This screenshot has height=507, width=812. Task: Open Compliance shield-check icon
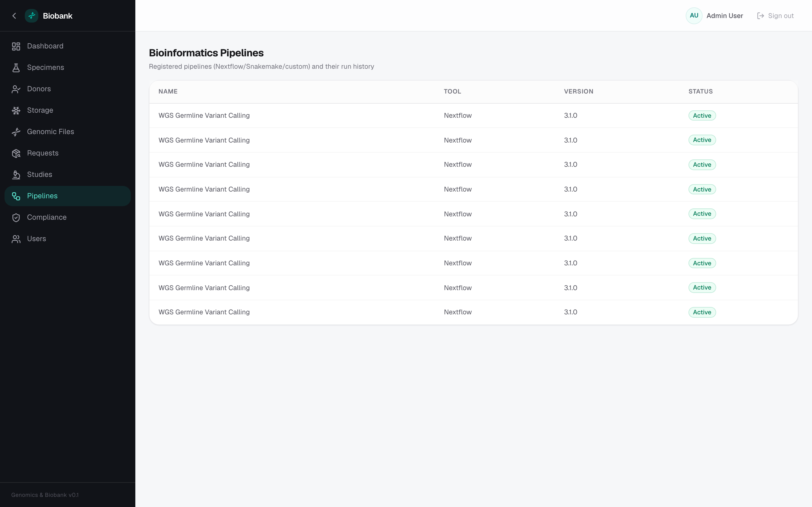[x=16, y=218]
